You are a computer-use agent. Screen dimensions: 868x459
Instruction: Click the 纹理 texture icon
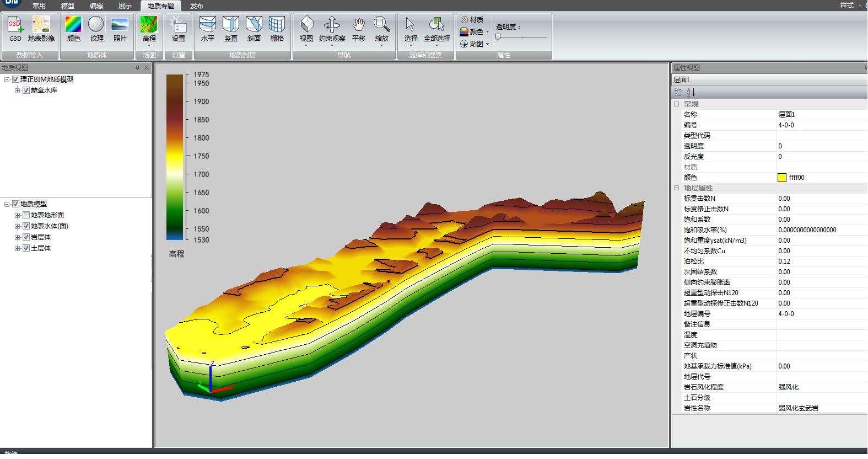point(96,25)
